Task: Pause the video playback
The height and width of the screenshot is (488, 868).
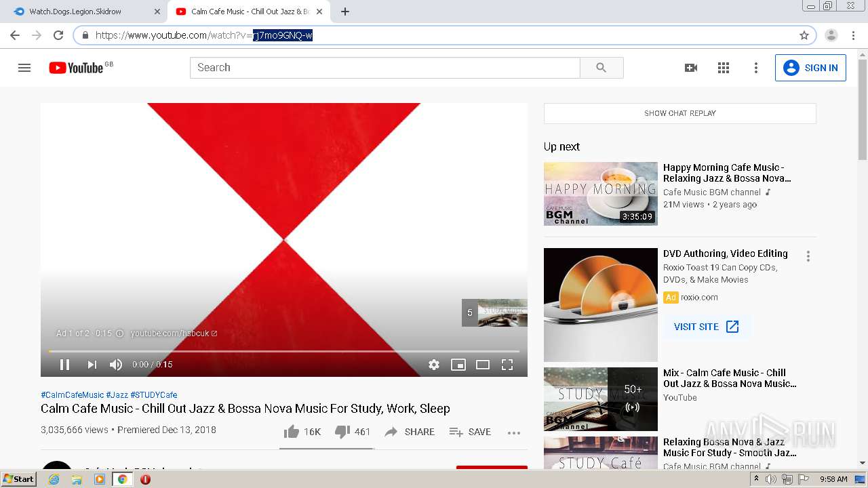Action: [x=65, y=365]
